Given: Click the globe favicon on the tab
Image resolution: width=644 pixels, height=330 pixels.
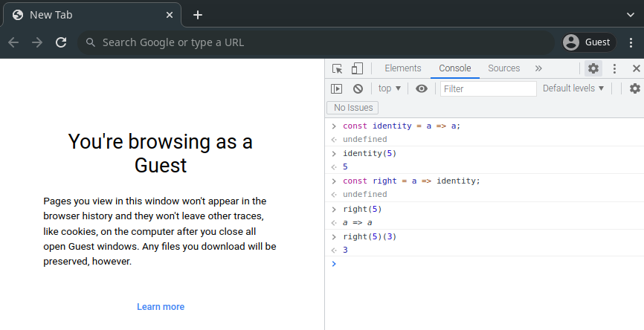Looking at the screenshot, I should point(18,15).
